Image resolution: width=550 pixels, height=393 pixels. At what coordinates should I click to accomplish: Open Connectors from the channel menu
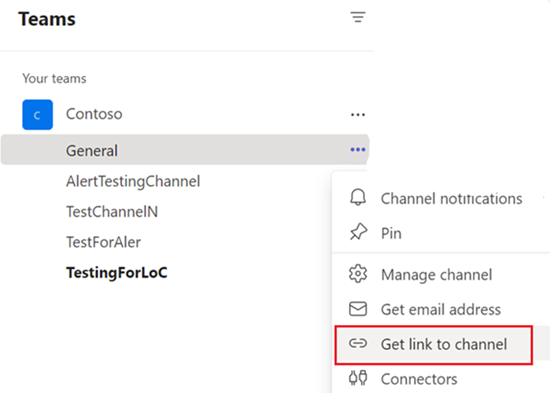[x=441, y=379]
